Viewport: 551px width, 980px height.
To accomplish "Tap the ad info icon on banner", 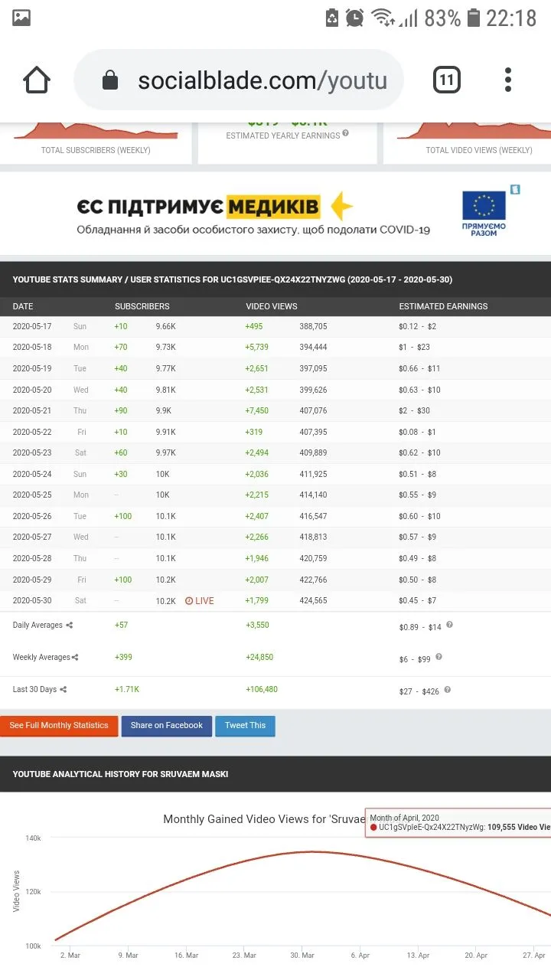I will (515, 189).
